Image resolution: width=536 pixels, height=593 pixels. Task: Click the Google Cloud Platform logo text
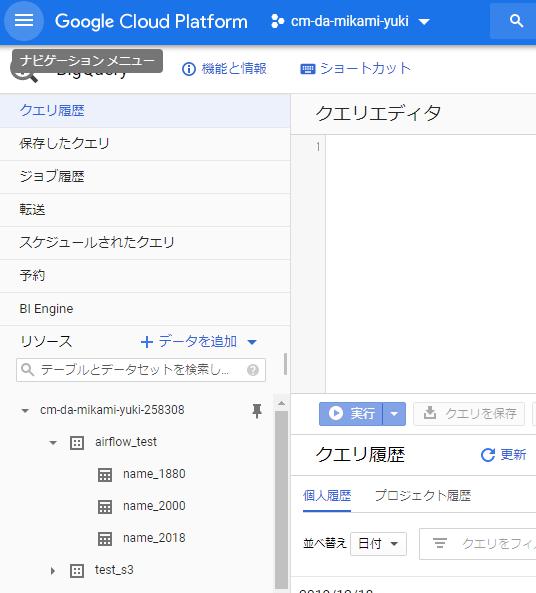151,21
